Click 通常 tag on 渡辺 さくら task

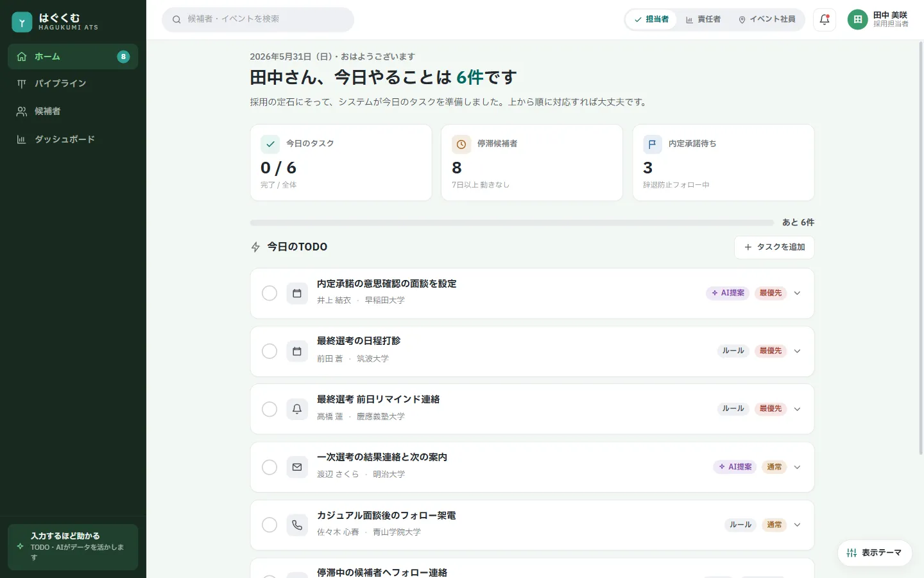pyautogui.click(x=774, y=467)
